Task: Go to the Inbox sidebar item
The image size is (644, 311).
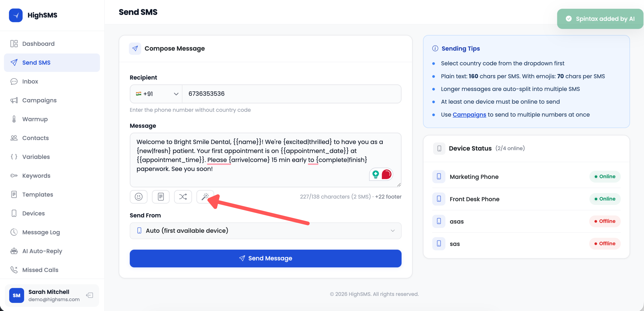Action: (30, 81)
